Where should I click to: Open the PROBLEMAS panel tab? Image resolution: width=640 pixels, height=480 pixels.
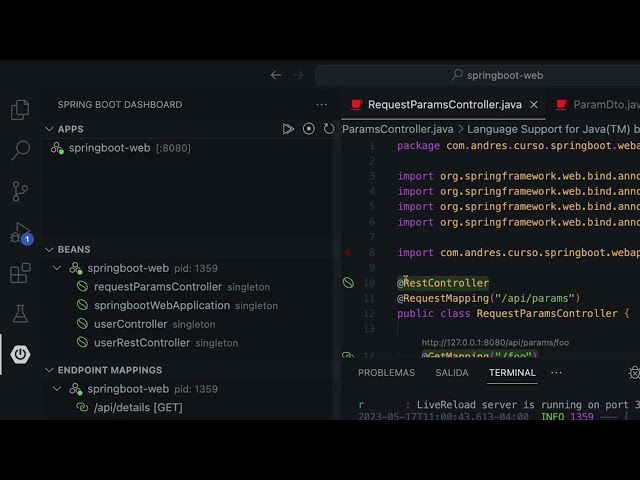click(x=386, y=373)
